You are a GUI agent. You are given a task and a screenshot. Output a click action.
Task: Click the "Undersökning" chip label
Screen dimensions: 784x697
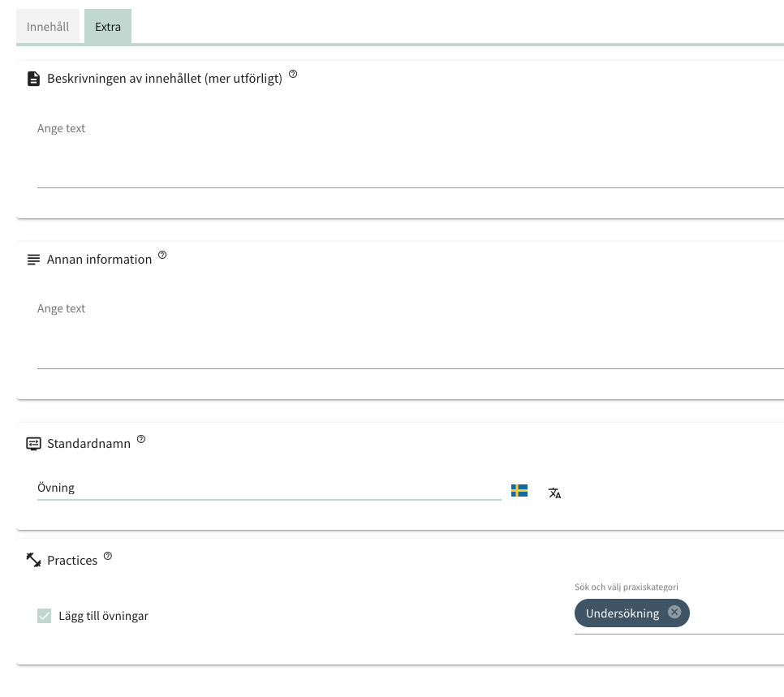[621, 613]
